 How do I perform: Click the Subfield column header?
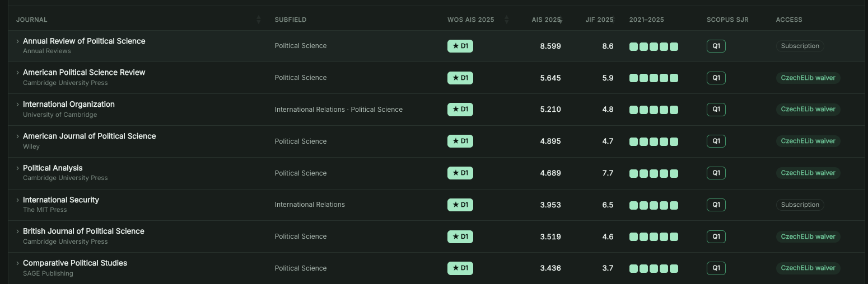(x=291, y=20)
